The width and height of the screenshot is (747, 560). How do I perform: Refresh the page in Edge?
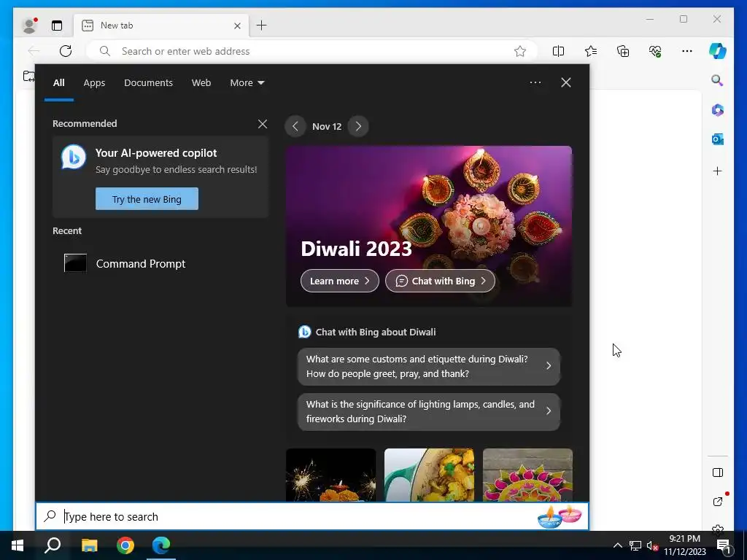[66, 51]
